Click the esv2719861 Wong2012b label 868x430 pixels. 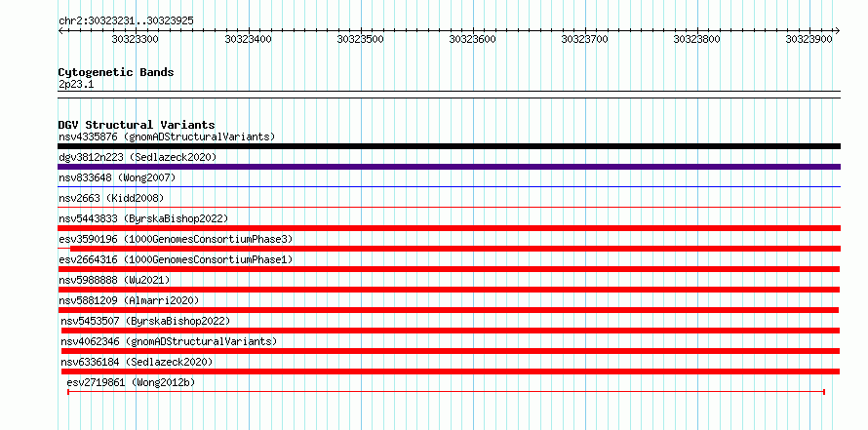pyautogui.click(x=132, y=382)
